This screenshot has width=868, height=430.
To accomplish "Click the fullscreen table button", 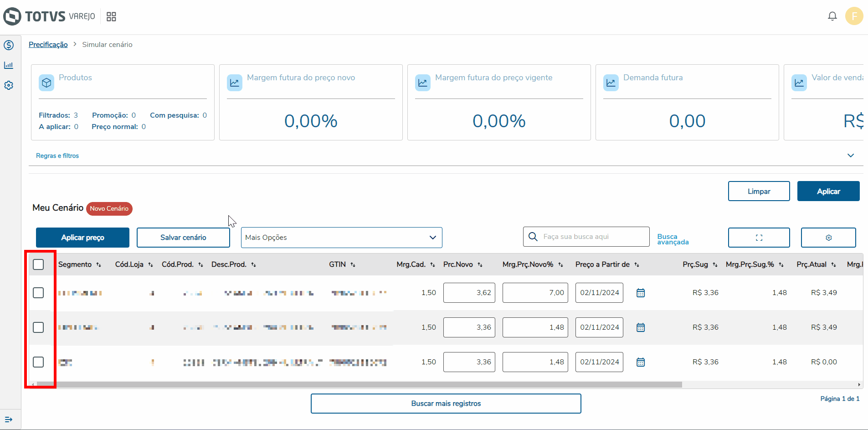I will (759, 238).
